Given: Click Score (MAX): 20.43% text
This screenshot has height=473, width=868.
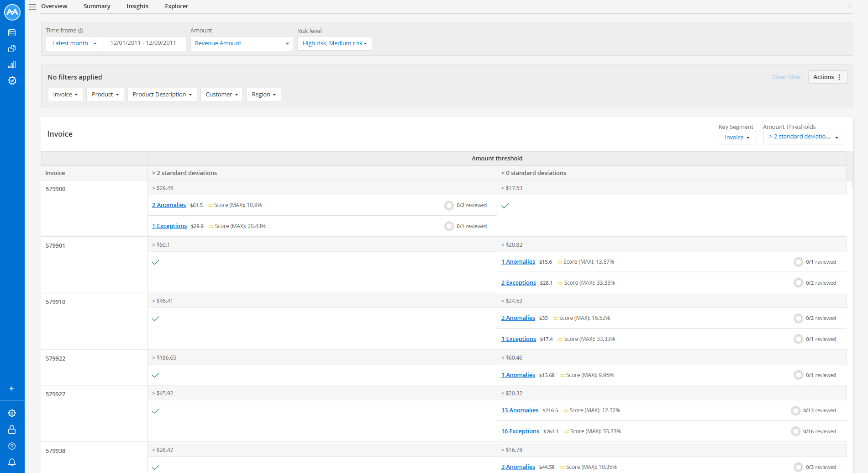Looking at the screenshot, I should click(x=240, y=226).
